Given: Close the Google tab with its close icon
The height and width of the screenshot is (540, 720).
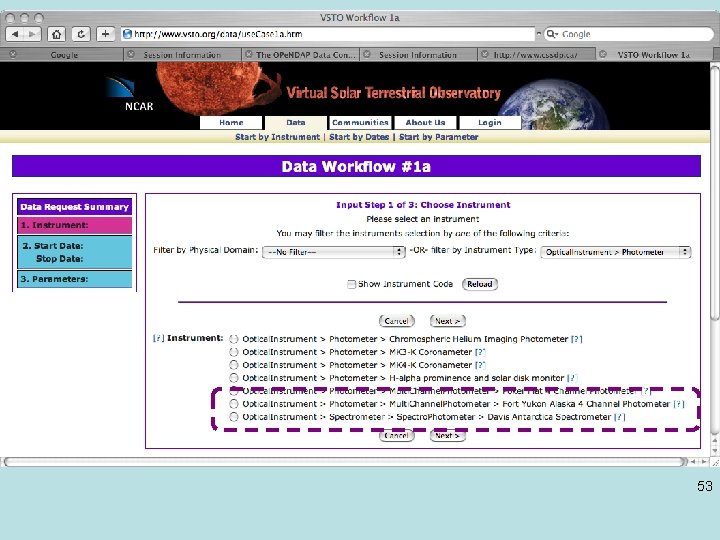Looking at the screenshot, I should (x=13, y=54).
